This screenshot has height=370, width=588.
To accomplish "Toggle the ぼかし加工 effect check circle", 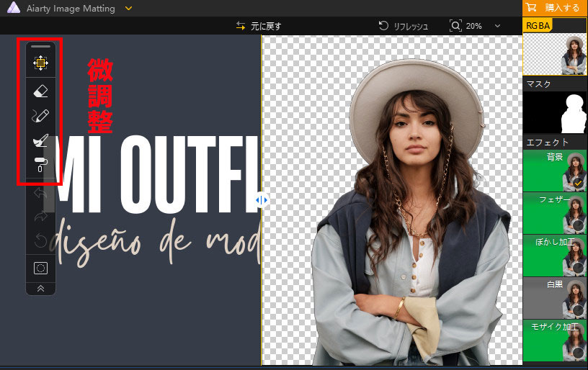I will click(578, 268).
